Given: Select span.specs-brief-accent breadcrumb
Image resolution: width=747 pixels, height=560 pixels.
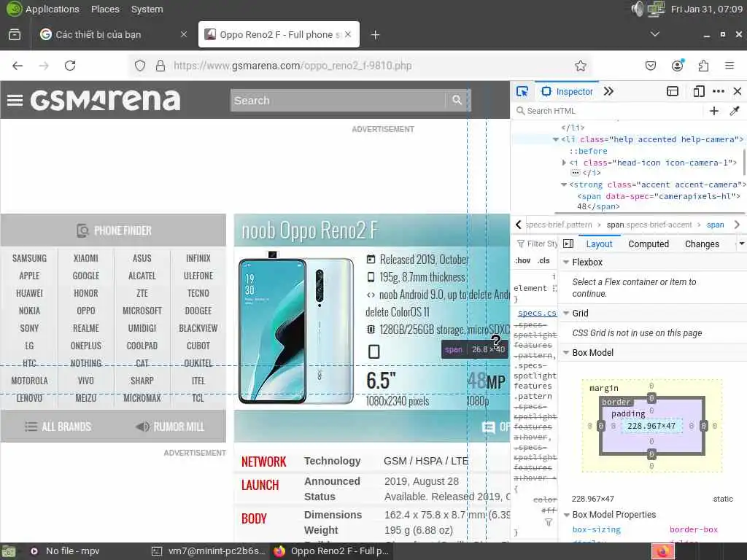Looking at the screenshot, I should click(x=649, y=225).
